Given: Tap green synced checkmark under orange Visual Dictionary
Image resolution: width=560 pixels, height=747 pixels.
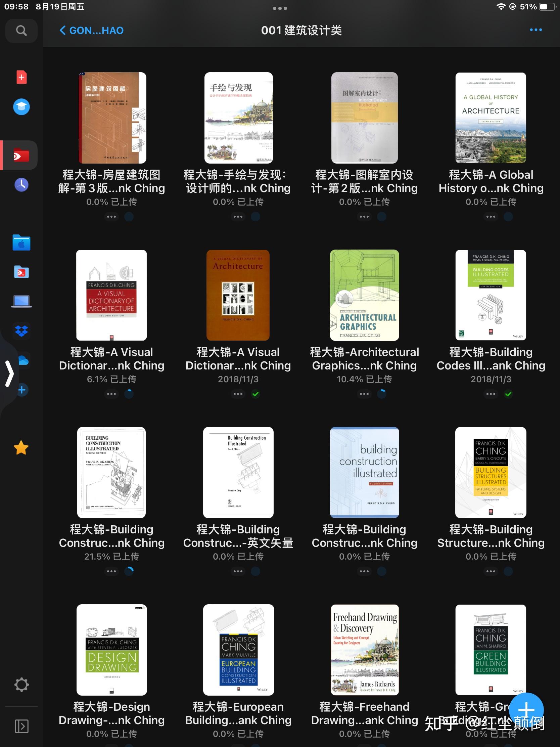Looking at the screenshot, I should [255, 394].
